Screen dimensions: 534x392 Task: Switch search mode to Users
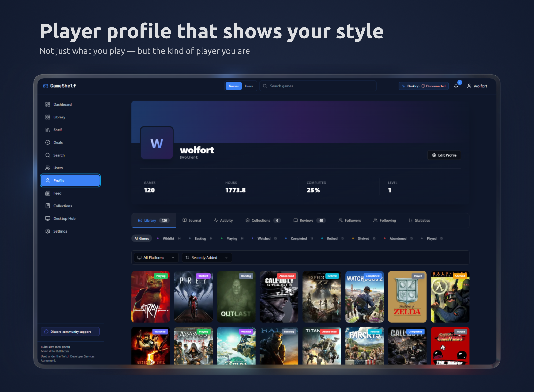pyautogui.click(x=249, y=86)
